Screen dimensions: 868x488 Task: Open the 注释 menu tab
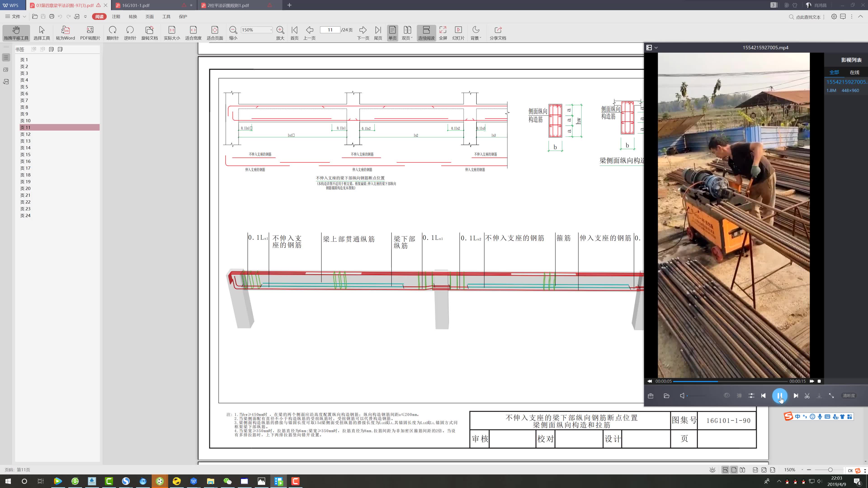click(x=116, y=16)
